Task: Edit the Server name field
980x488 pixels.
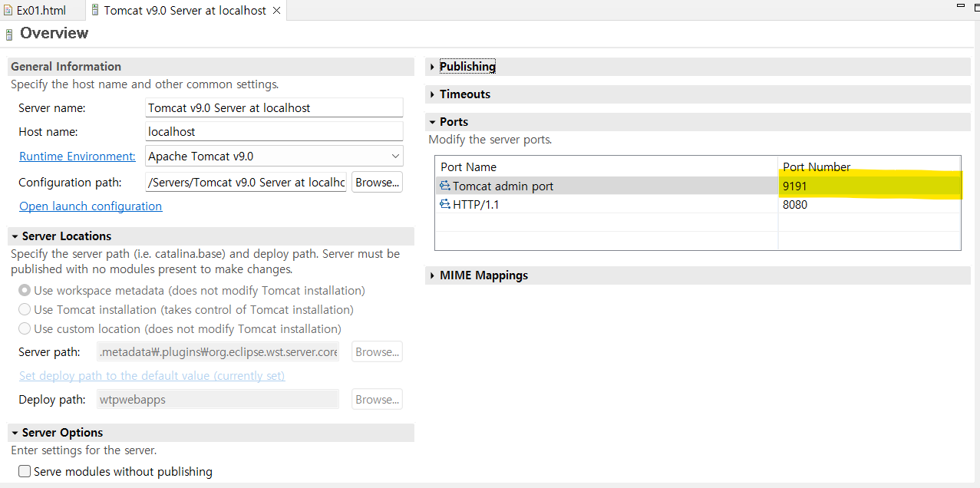Action: coord(274,108)
